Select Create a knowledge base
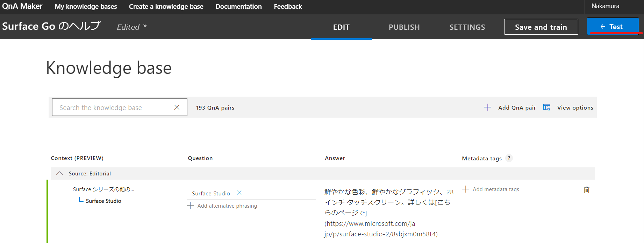This screenshot has width=644, height=243. click(x=166, y=7)
